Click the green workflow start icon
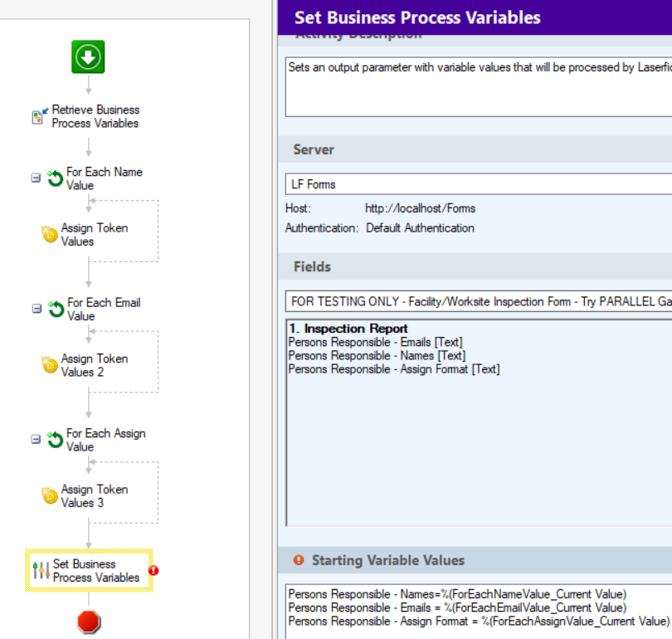The image size is (672, 639). tap(88, 57)
